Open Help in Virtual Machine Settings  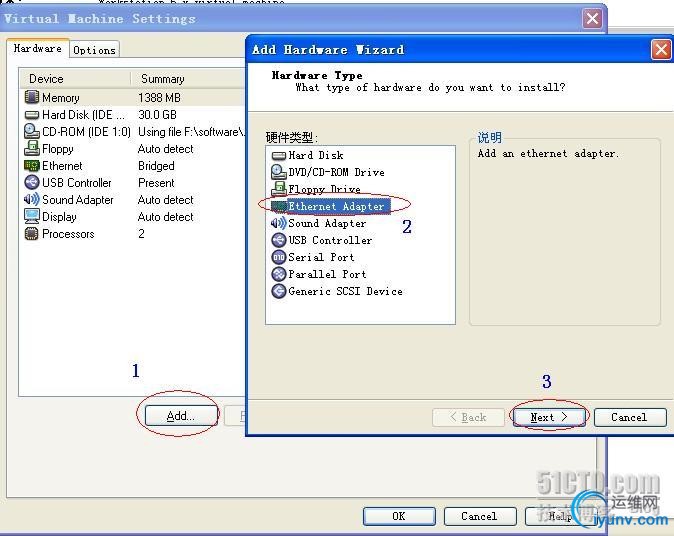point(560,516)
